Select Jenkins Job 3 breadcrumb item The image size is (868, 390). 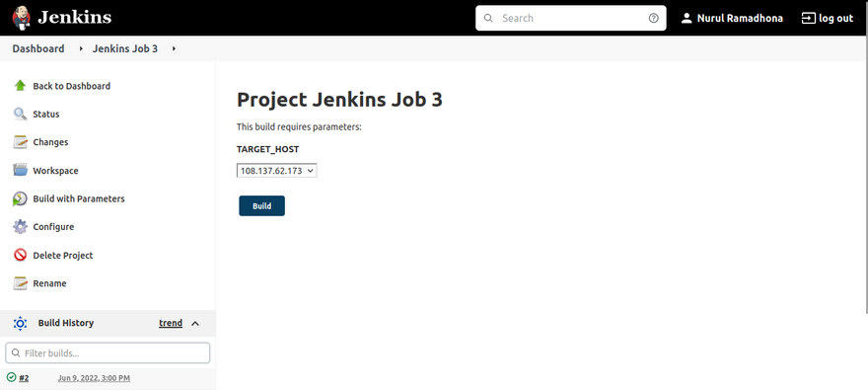click(125, 48)
